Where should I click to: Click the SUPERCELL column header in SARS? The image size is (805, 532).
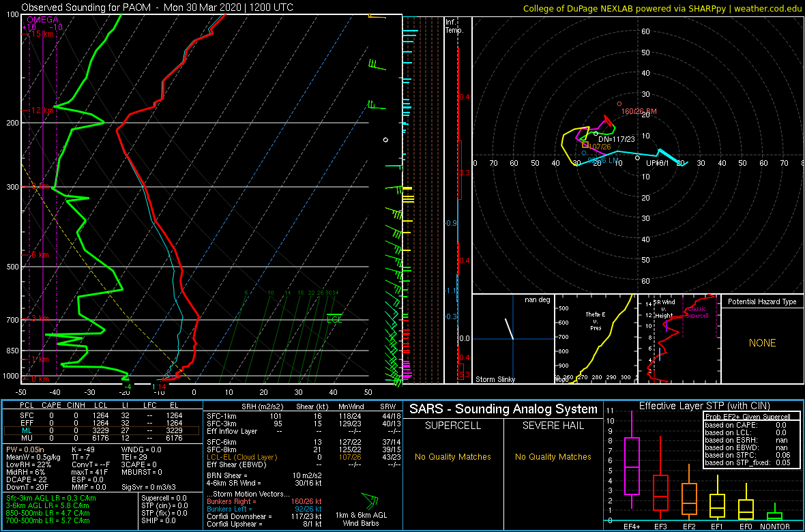click(x=453, y=426)
